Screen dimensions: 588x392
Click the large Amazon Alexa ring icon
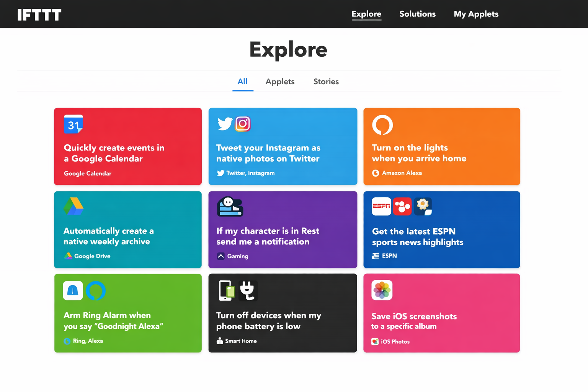tap(382, 125)
